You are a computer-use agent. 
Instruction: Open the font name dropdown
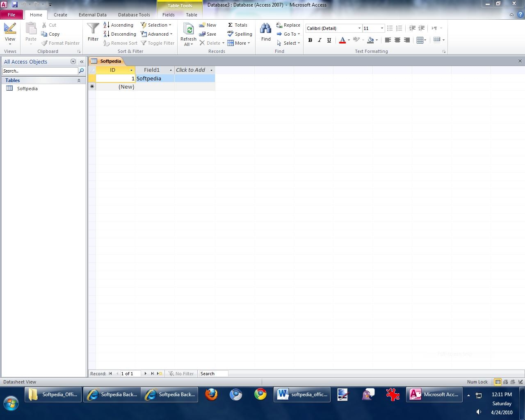coord(359,28)
